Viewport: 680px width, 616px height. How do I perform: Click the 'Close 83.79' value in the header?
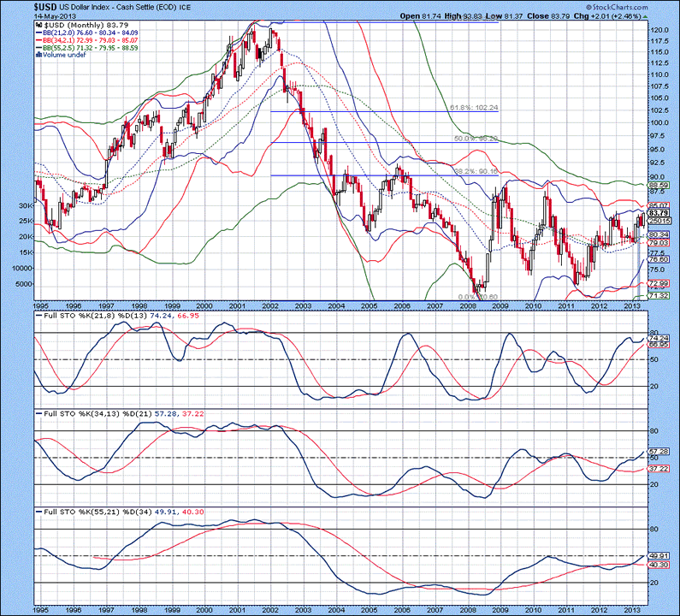pos(547,16)
